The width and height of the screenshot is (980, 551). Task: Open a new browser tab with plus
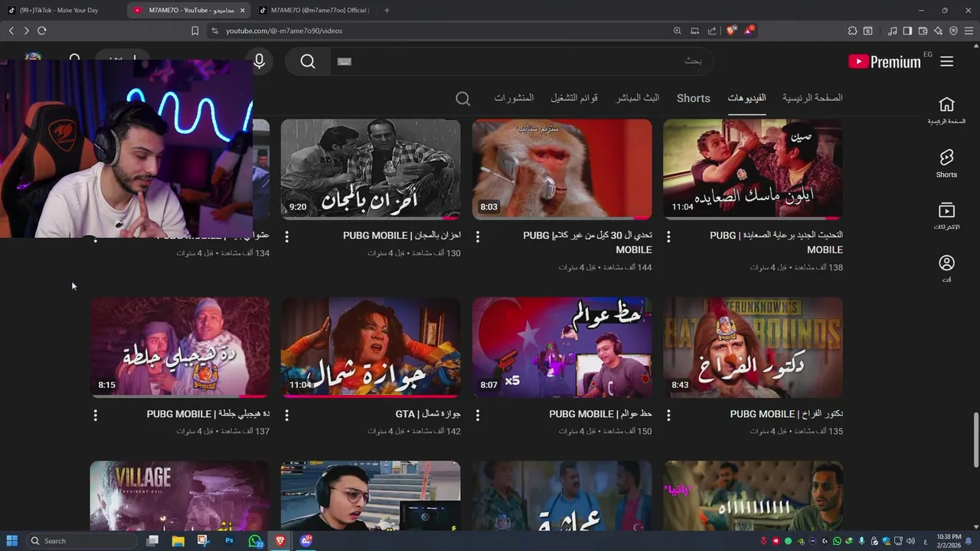coord(387,10)
